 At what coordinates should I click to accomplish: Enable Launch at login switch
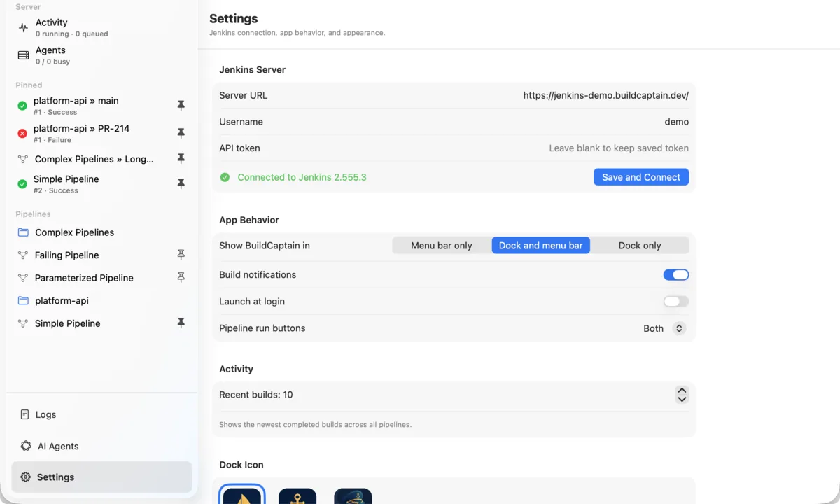click(x=676, y=302)
